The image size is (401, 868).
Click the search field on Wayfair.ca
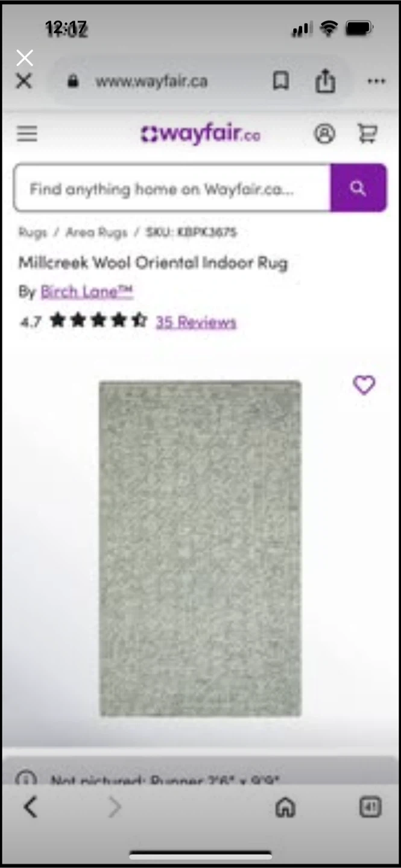pyautogui.click(x=172, y=188)
